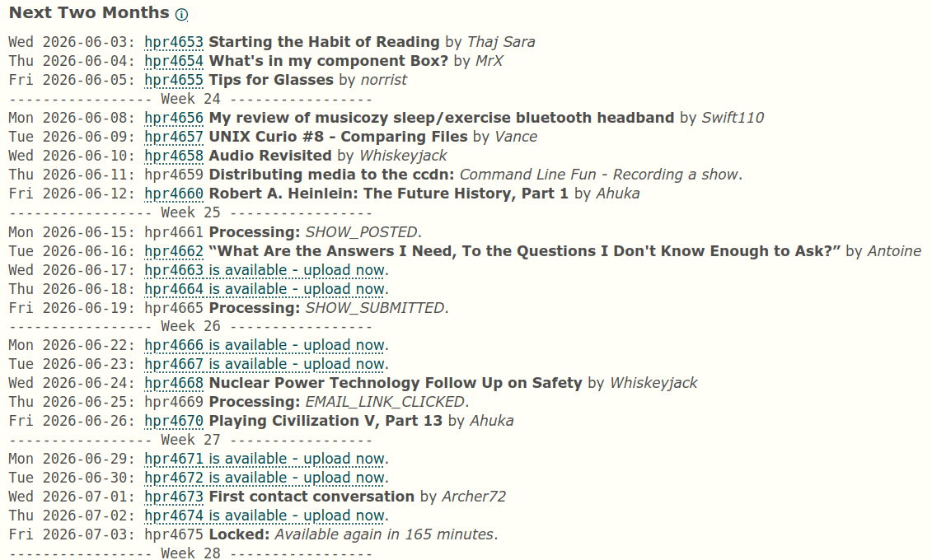Choose the hpr4666 available upload slot
Image resolution: width=932 pixels, height=560 pixels.
[265, 346]
